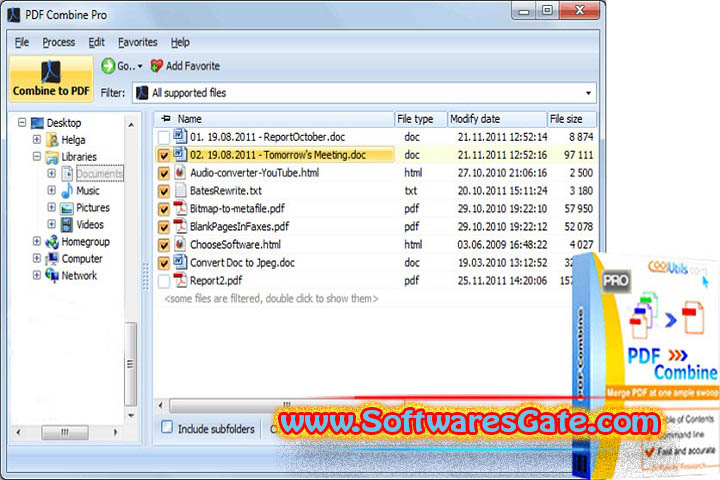Click the Add Favorite heart icon

click(x=157, y=66)
